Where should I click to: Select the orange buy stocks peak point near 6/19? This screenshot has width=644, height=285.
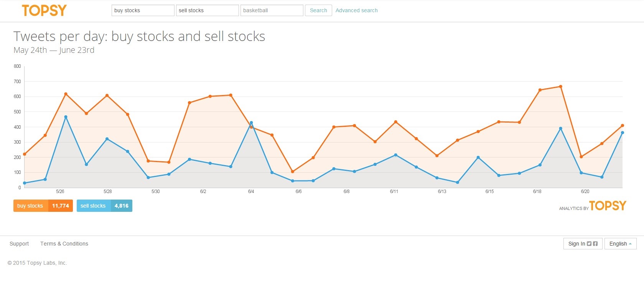(x=560, y=87)
